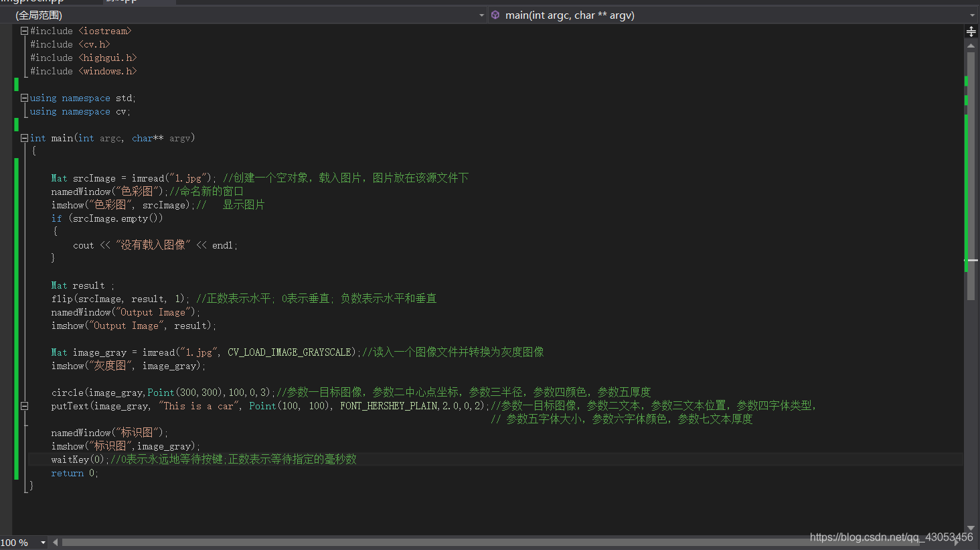Click the line '#include <iostream>'
980x550 pixels.
[80, 31]
